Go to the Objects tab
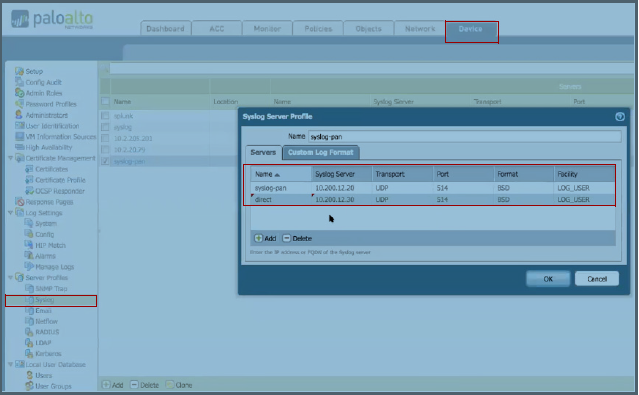Image resolution: width=639 pixels, height=395 pixels. pos(369,29)
